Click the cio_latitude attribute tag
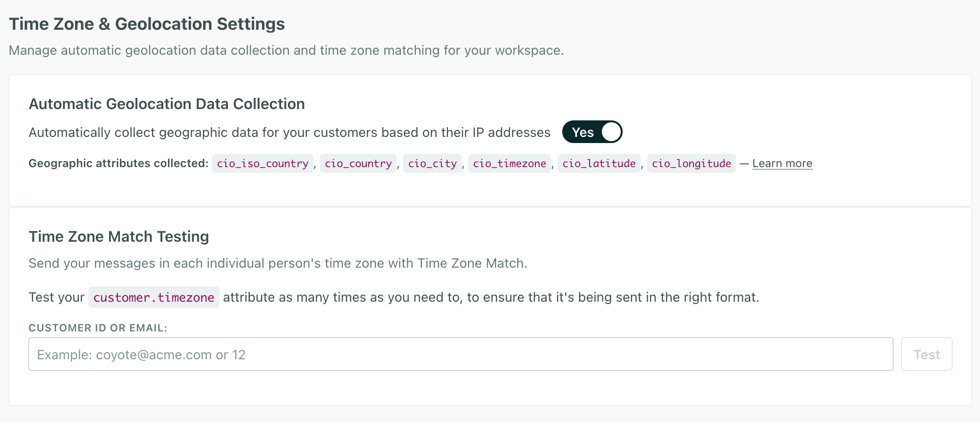The image size is (980, 423). click(599, 163)
